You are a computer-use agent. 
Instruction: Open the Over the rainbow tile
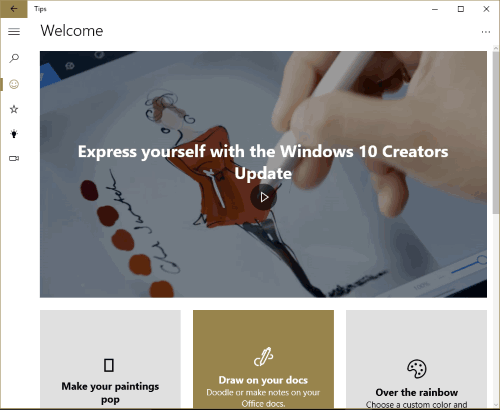pos(416,359)
